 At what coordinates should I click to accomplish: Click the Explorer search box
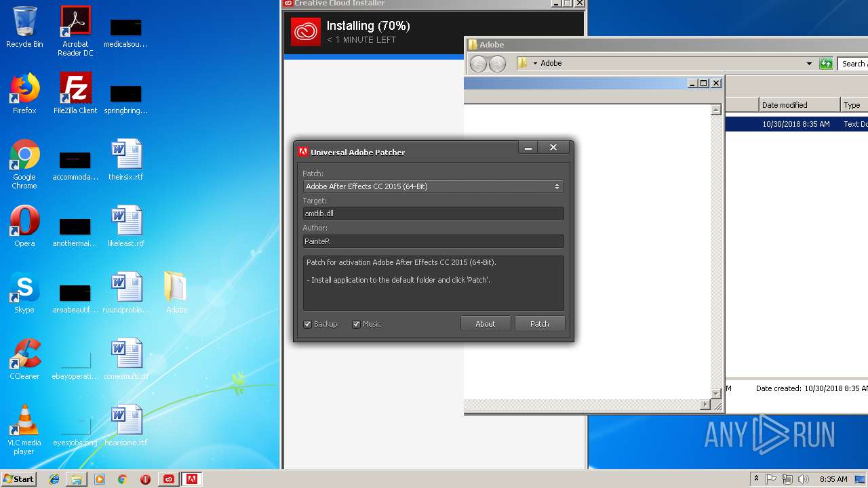pyautogui.click(x=853, y=64)
